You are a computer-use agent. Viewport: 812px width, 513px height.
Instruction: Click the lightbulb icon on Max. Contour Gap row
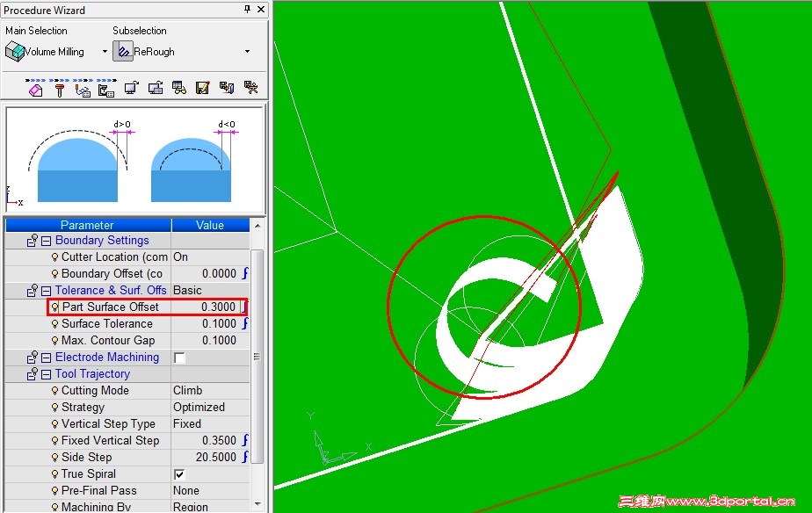tap(54, 341)
